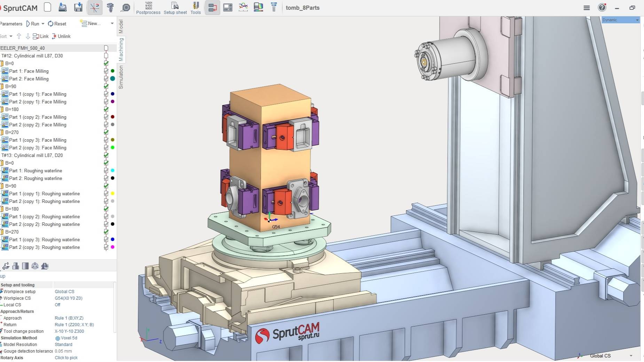Image resolution: width=644 pixels, height=362 pixels.
Task: Click Run to calculate operations
Action: (x=32, y=24)
